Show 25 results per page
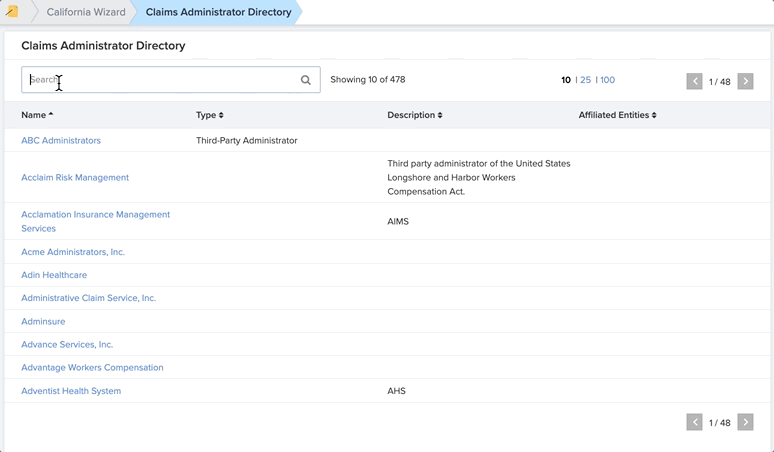The image size is (774, 452). tap(585, 80)
